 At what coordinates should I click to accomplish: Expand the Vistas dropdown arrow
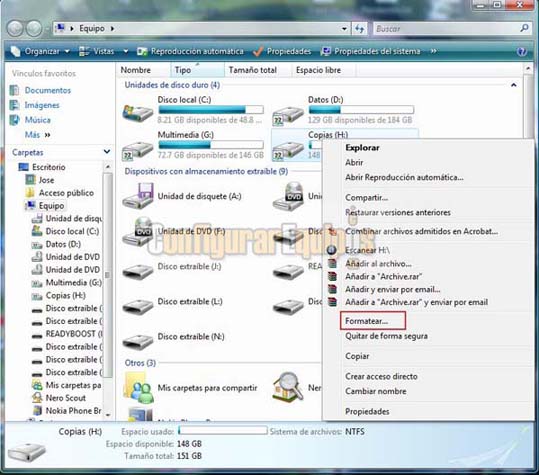point(126,52)
